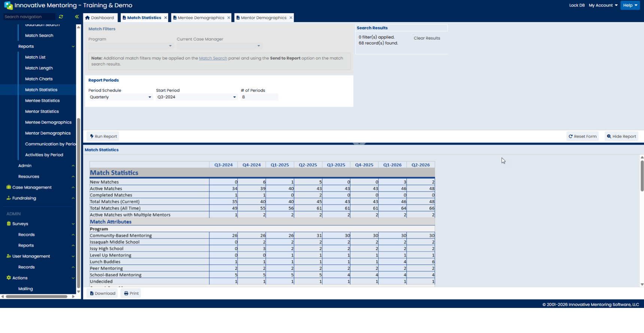This screenshot has height=333, width=644.
Task: Click the Q3-2024 column header
Action: coord(224,165)
